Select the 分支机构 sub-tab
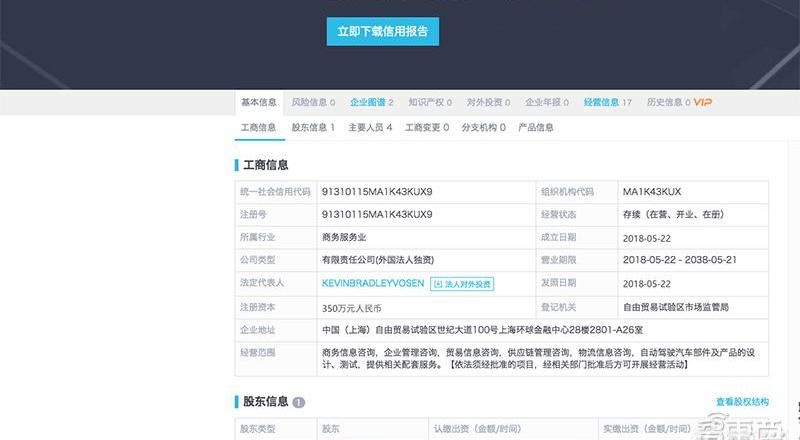The width and height of the screenshot is (800, 440). coord(483,128)
